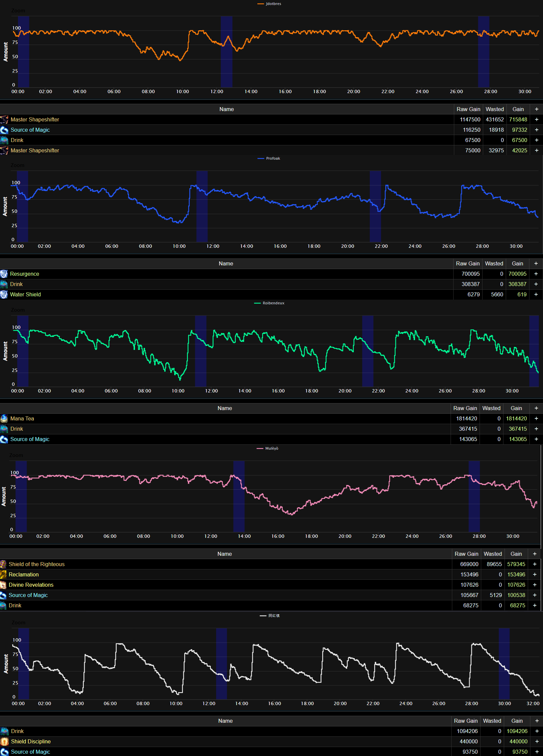Sort the Shield Discipline table by Name
Viewport: 543px width, 756px height.
225,721
